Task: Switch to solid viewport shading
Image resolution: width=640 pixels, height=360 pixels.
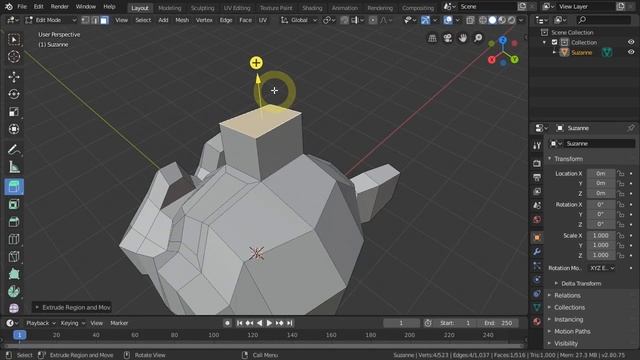Action: coord(493,20)
